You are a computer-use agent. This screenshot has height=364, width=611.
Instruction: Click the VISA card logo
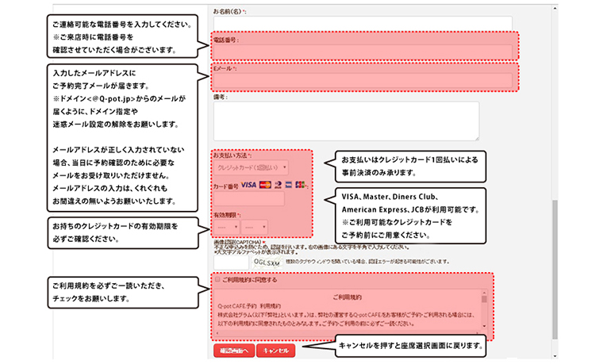click(x=248, y=185)
